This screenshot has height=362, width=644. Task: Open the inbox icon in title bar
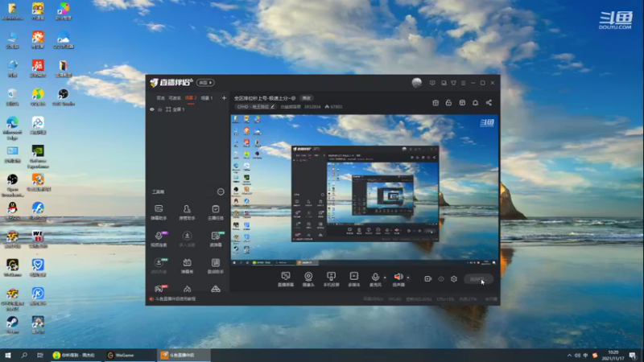[x=444, y=83]
